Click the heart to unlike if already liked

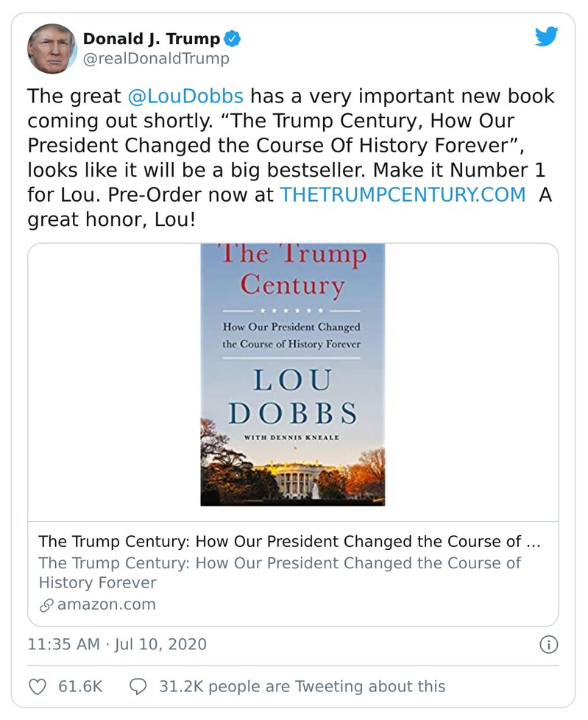pyautogui.click(x=37, y=685)
